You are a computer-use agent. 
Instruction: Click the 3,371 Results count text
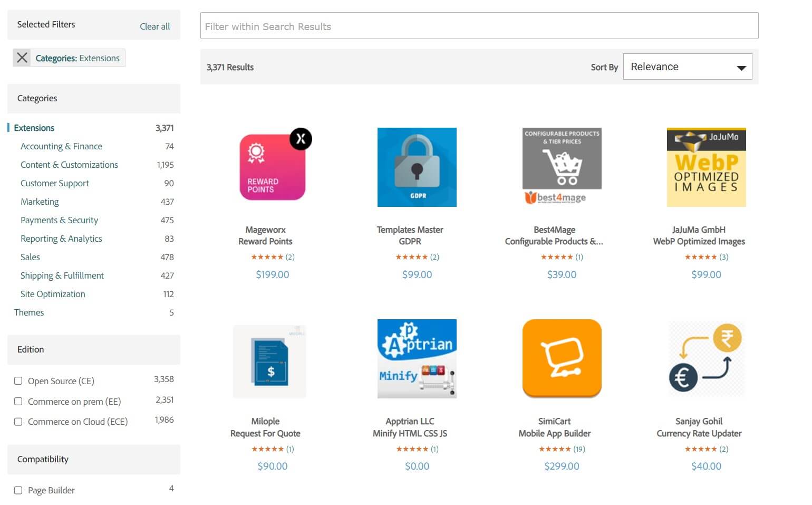[230, 67]
